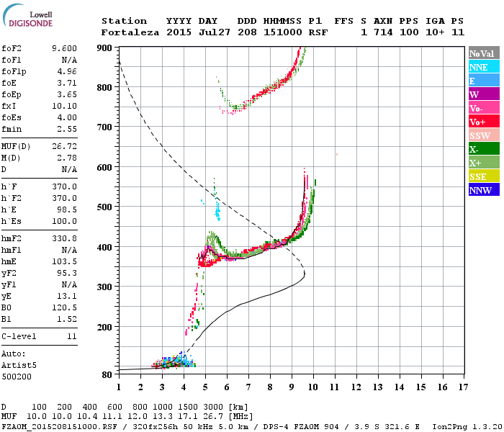Click the NNE cyan legend swatch
The image size is (504, 432).
[484, 67]
